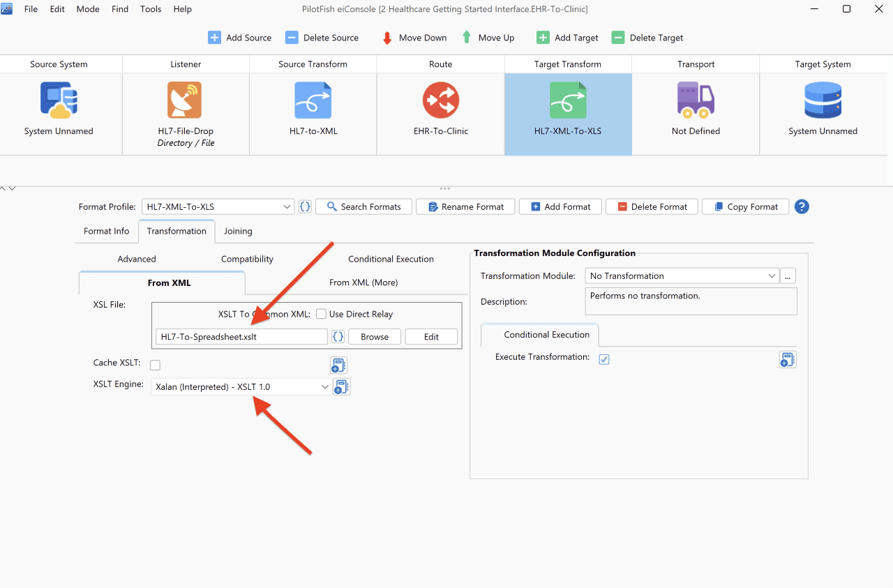Open the Help menu
The image size is (893, 588).
(183, 9)
